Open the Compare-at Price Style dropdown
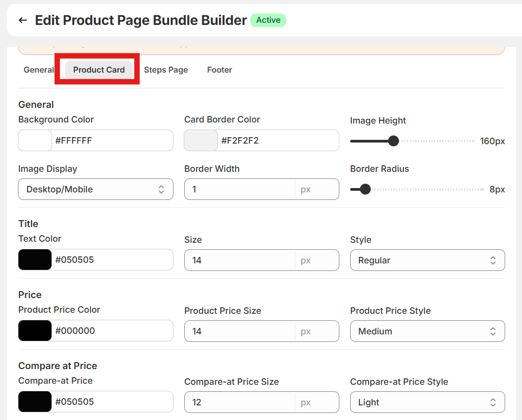The image size is (522, 420). pos(427,402)
